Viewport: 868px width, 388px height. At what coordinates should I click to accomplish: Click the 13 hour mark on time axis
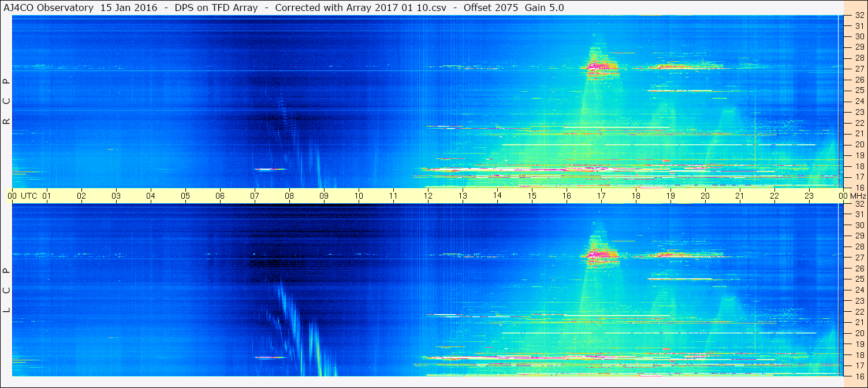coord(463,196)
